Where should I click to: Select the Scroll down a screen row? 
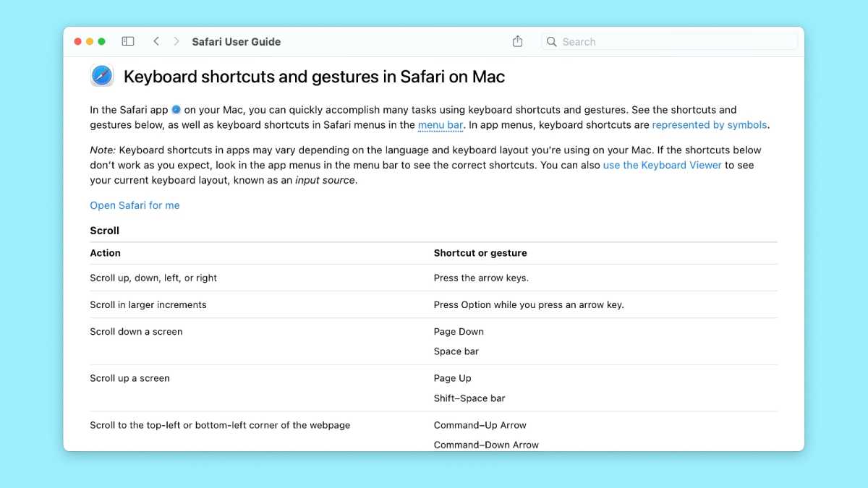(135, 331)
